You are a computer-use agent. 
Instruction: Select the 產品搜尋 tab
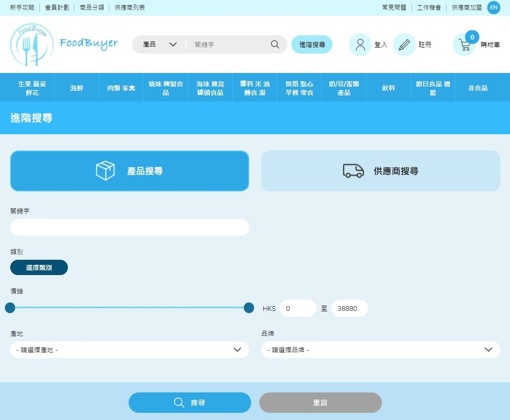pos(130,170)
